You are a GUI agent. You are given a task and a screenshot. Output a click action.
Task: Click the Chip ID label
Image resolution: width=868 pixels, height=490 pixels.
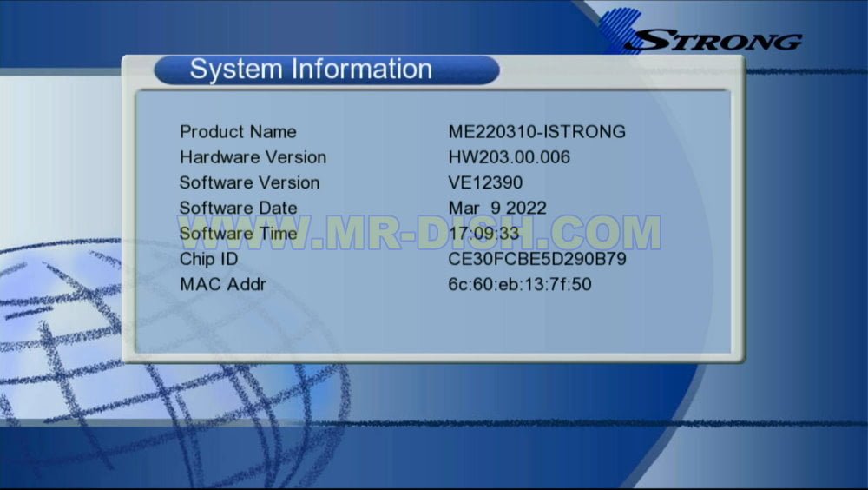tap(208, 260)
